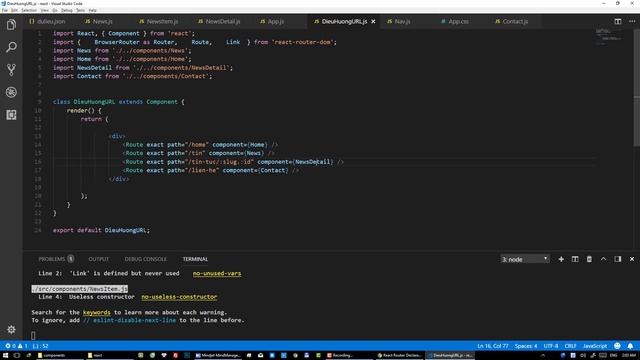Click 'NewsDetail' in Route on line 16
This screenshot has height=360, width=640.
coord(312,162)
